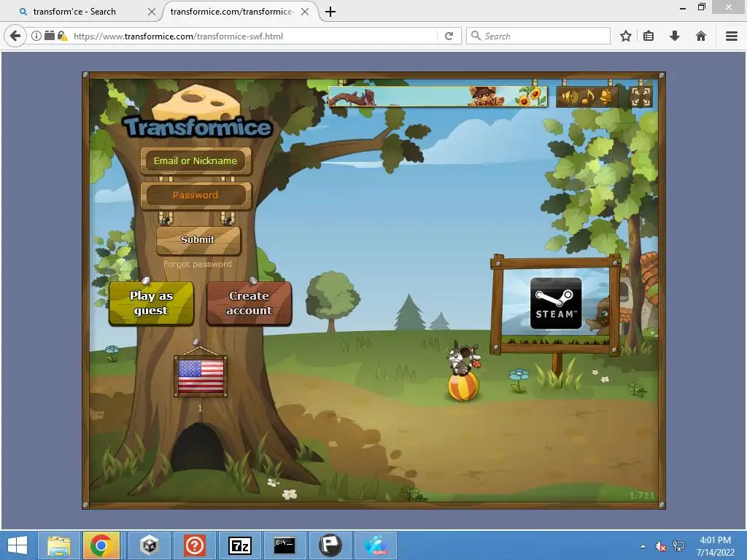Launch Chrome from the taskbar
This screenshot has height=560, width=747.
(x=101, y=545)
